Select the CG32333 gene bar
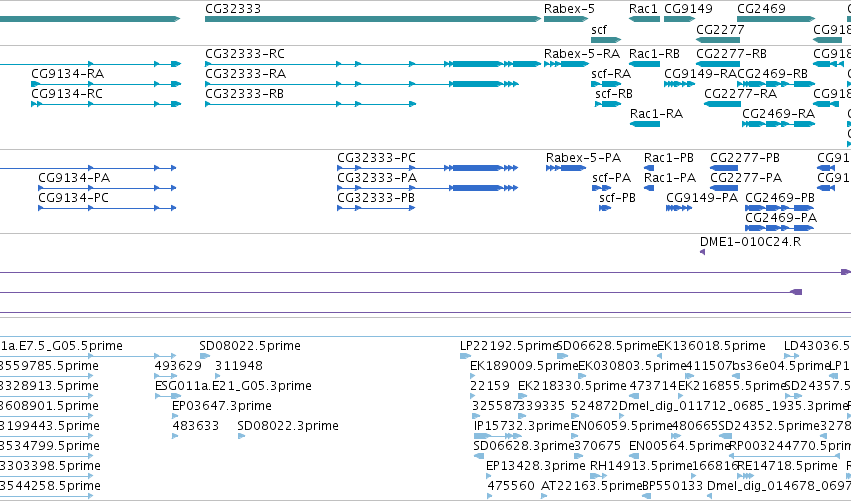The width and height of the screenshot is (851, 501). coord(373,19)
